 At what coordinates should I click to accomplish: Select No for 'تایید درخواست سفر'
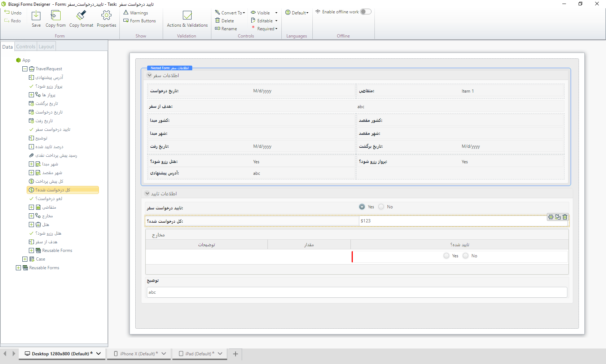[x=381, y=207]
